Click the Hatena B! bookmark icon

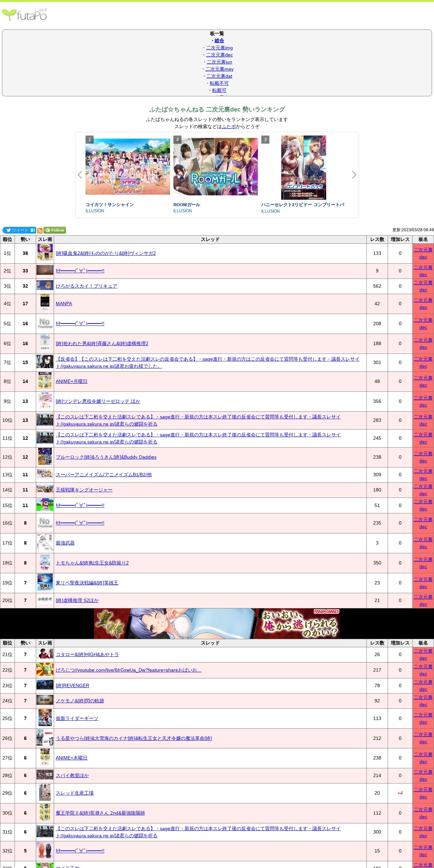tap(33, 230)
